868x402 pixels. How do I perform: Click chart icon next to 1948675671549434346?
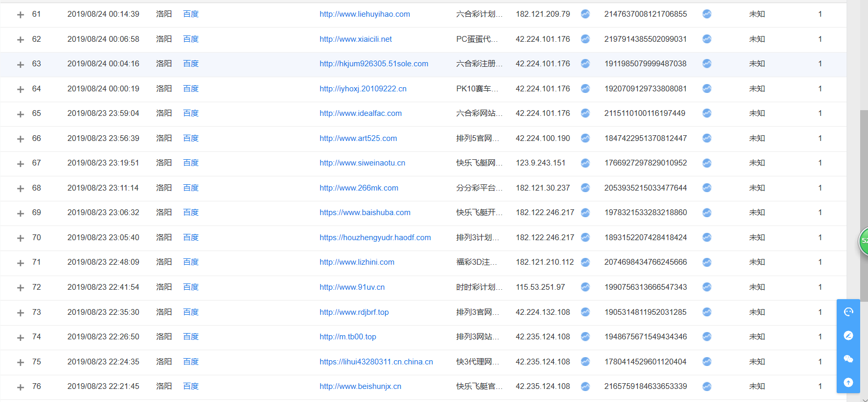tap(707, 337)
